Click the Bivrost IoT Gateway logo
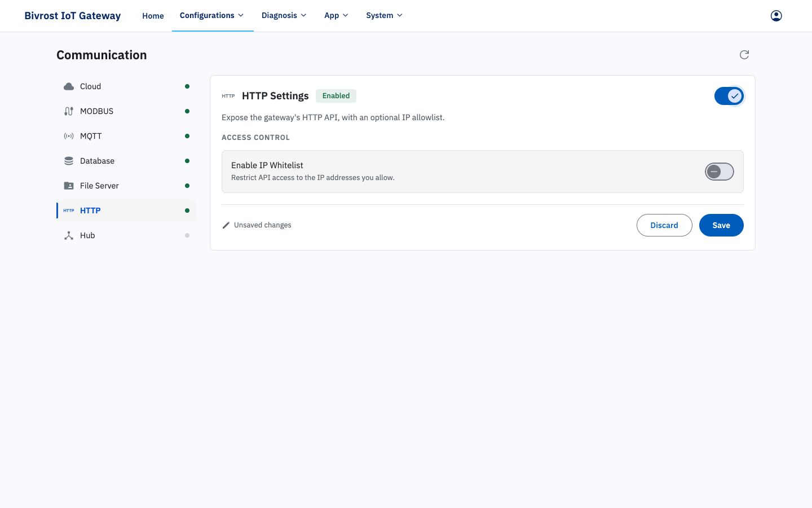The image size is (812, 508). tap(72, 16)
